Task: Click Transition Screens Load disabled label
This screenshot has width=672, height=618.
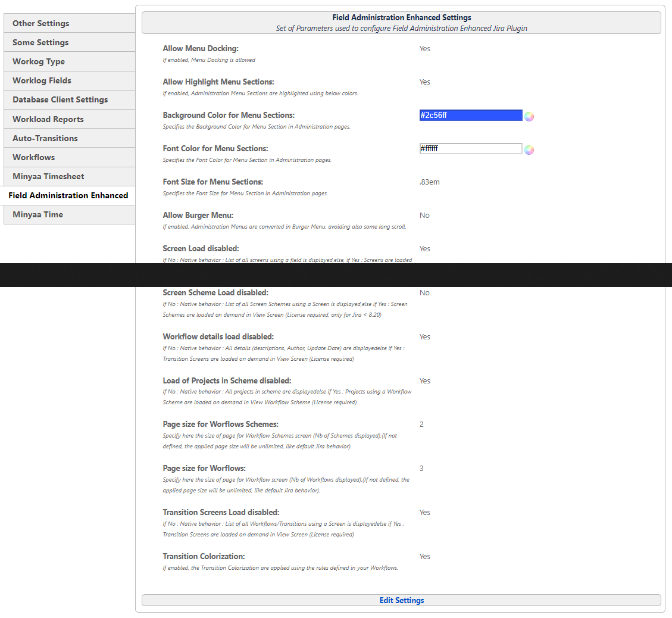Action: tap(221, 512)
